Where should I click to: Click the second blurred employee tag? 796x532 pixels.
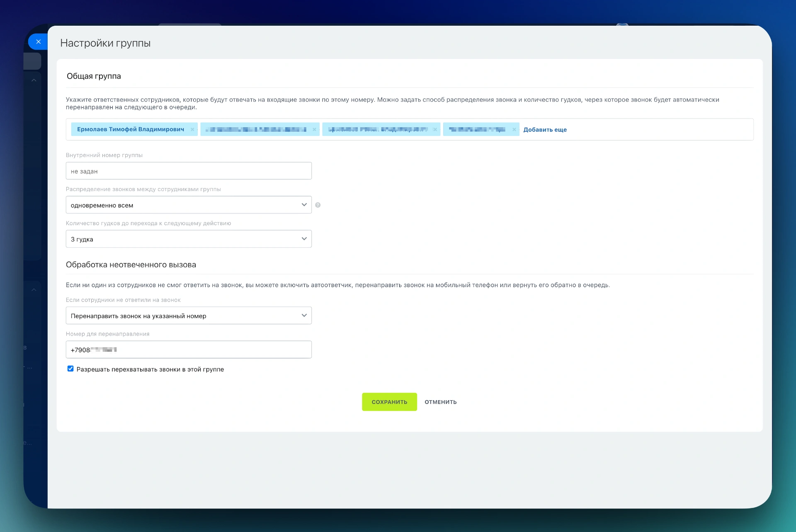click(x=256, y=129)
